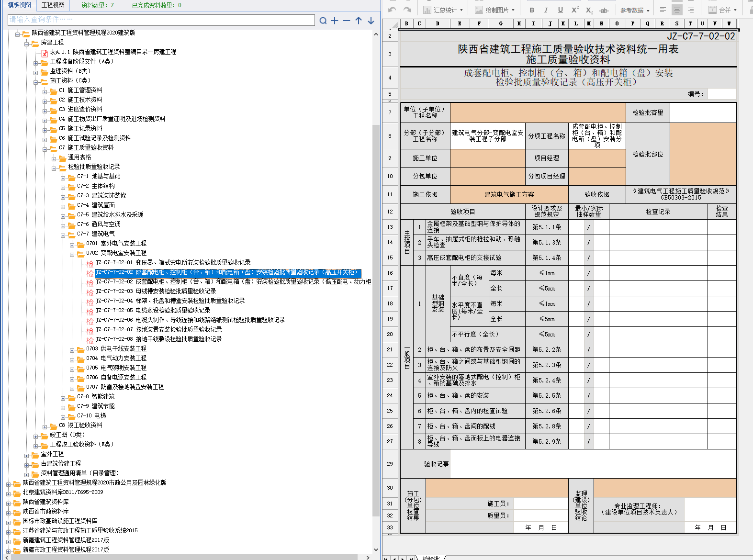This screenshot has width=753, height=560.
Task: Collapse the 检验批质量验收记录 node
Action: pos(54,168)
